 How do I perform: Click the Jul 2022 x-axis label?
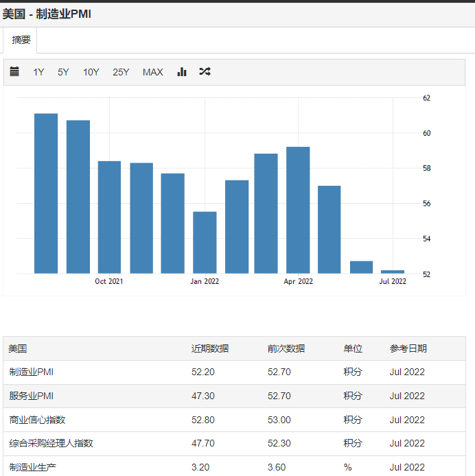(x=393, y=281)
